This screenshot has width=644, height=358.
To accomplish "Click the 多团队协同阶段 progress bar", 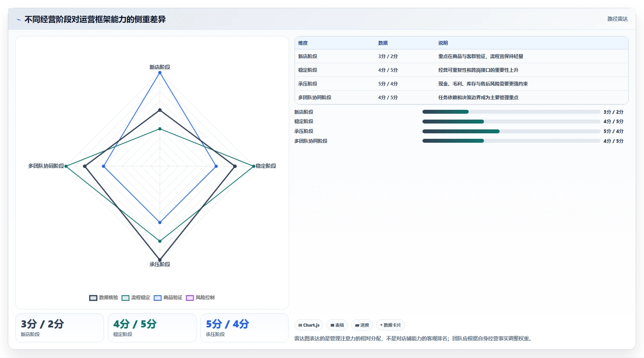I will coord(511,141).
